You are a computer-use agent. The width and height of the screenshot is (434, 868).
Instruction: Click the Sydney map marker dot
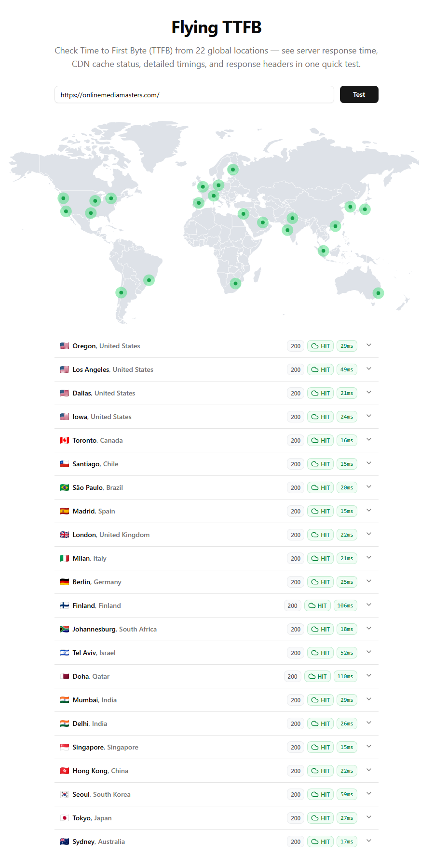pyautogui.click(x=379, y=293)
